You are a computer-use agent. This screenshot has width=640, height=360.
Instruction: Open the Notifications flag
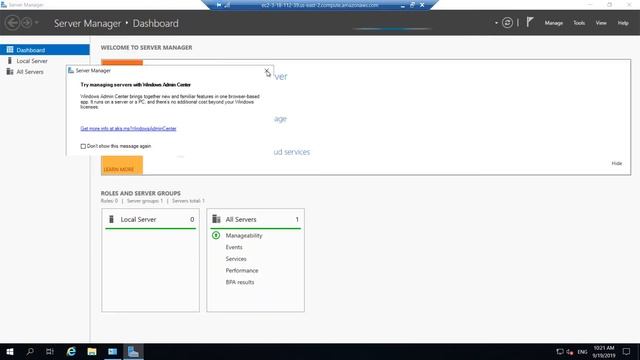[x=529, y=22]
